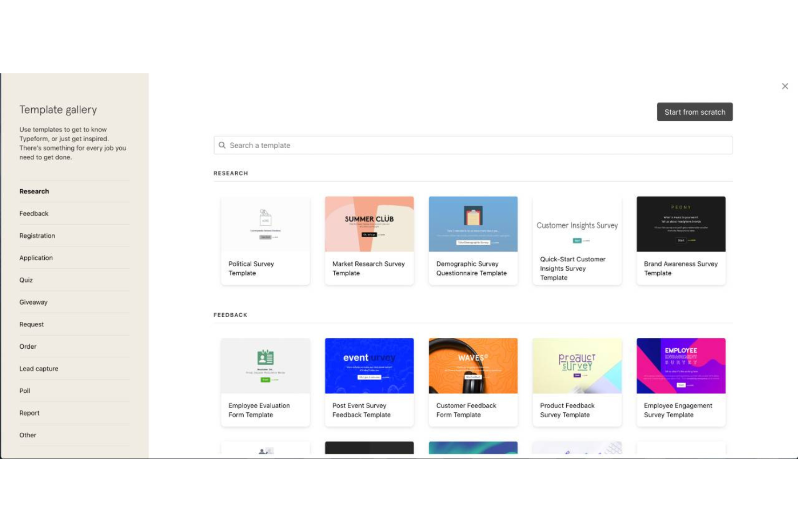The height and width of the screenshot is (532, 798).
Task: Click Product Feedback Survey Template title
Action: pos(567,410)
